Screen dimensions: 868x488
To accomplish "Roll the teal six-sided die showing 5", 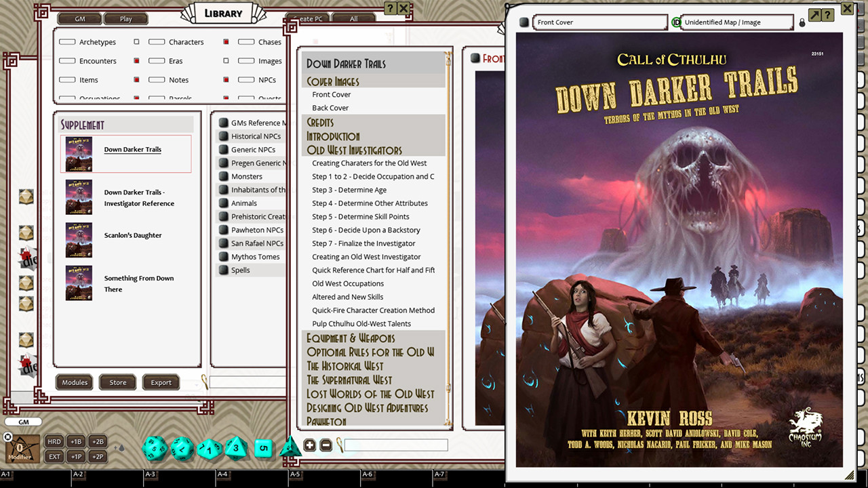I will (x=264, y=448).
